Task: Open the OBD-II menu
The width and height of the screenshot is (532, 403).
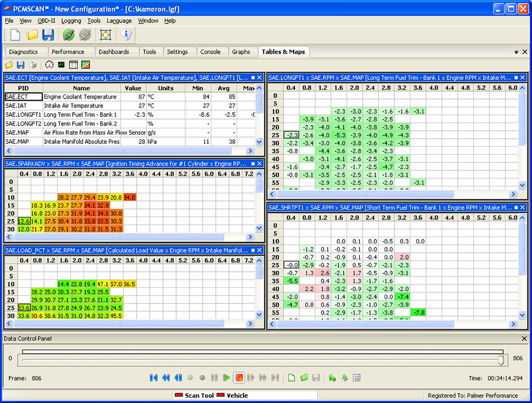Action: 46,21
